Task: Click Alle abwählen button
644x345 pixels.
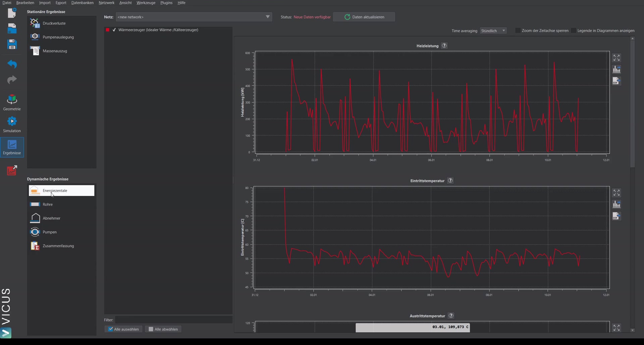Action: [x=163, y=329]
